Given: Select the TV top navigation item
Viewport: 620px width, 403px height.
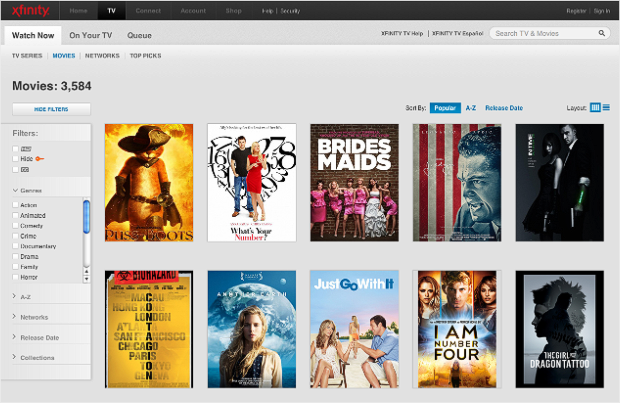Looking at the screenshot, I should coord(112,11).
